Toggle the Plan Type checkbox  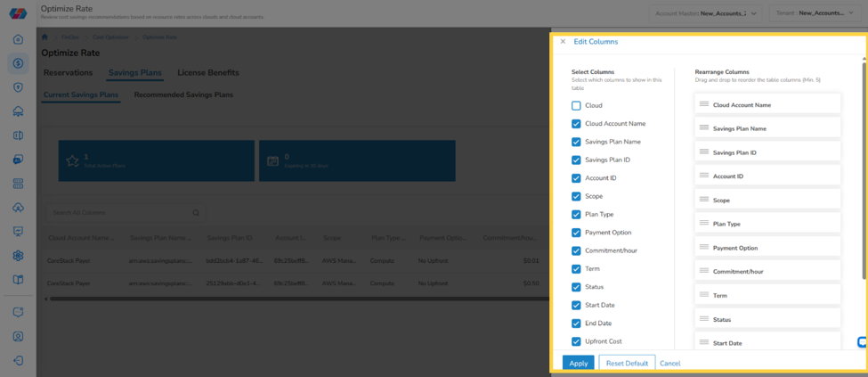(x=576, y=214)
